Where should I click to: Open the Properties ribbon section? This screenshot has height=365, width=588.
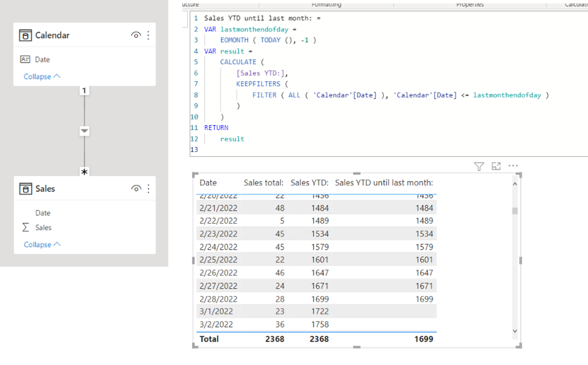pos(470,4)
